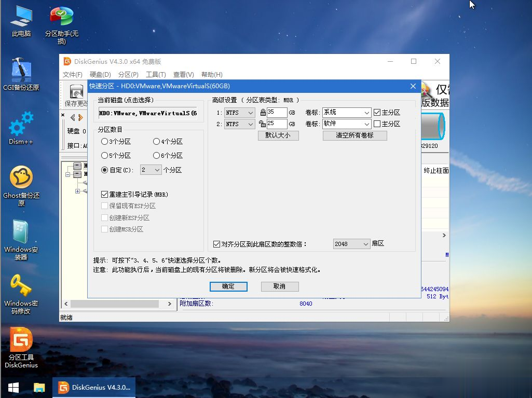Enable 主分区 for partition 2
This screenshot has height=398, width=532.
[x=376, y=123]
